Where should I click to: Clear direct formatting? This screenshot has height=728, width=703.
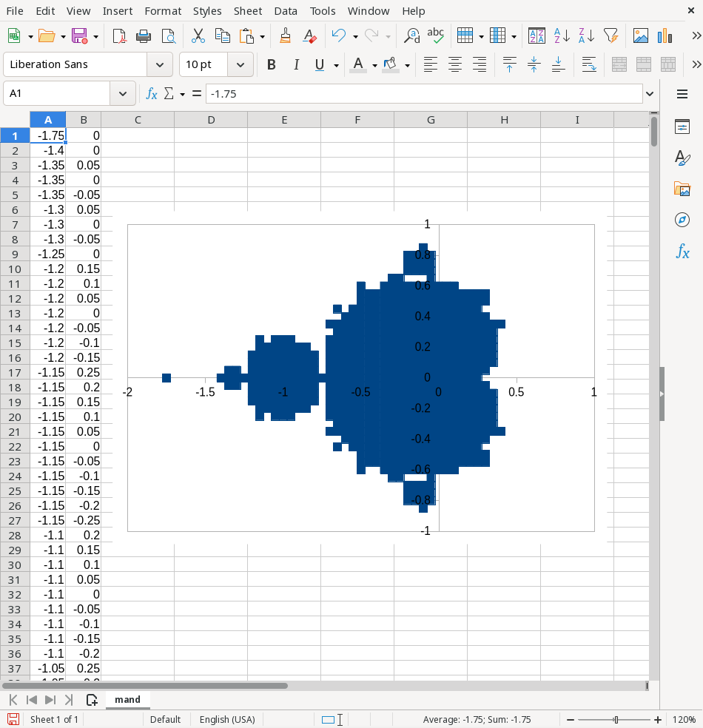309,36
